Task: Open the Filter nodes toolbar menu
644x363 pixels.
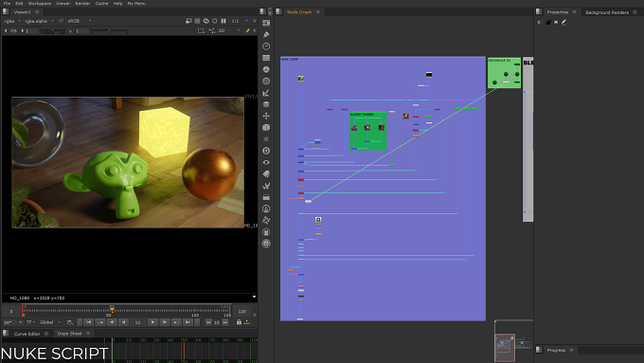Action: tap(266, 82)
